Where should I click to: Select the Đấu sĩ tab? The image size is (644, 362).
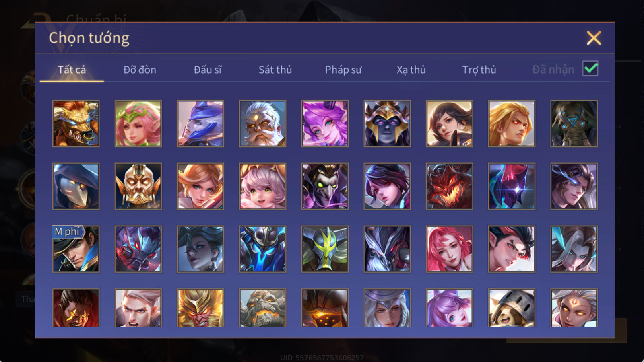click(208, 70)
